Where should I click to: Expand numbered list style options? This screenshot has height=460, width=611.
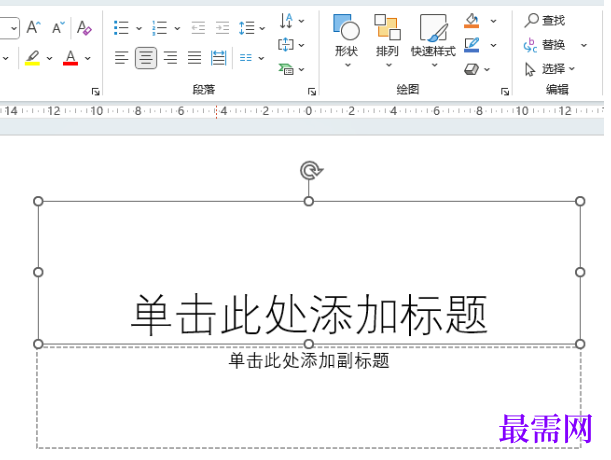(x=177, y=28)
